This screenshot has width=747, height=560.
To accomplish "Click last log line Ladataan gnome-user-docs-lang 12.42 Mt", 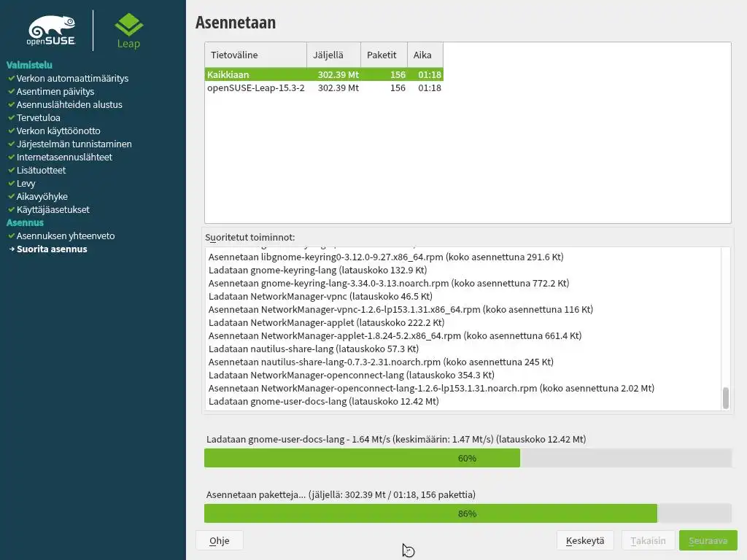I will pos(324,402).
